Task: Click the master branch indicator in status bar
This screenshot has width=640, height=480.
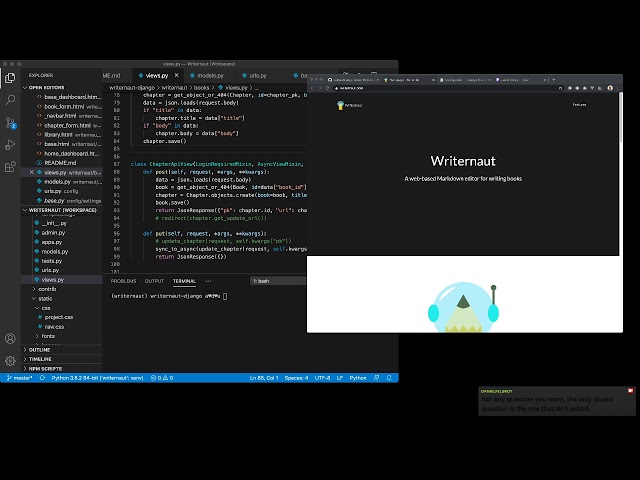Action: [20, 378]
